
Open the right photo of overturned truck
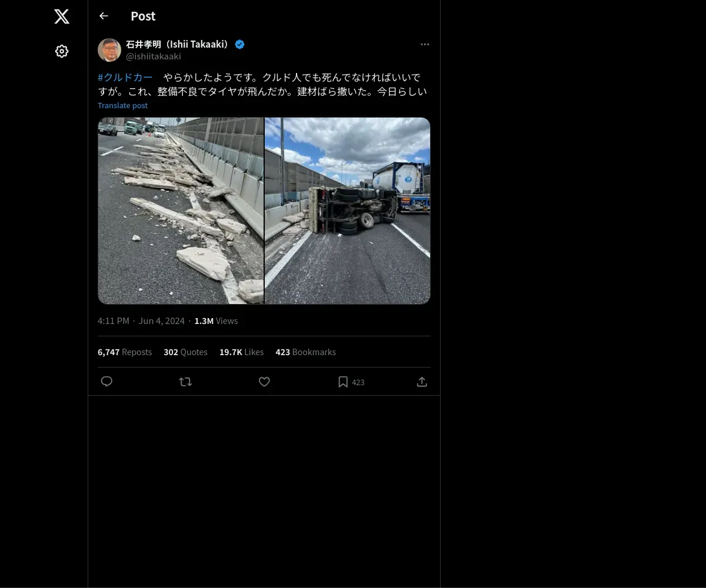[x=348, y=211]
